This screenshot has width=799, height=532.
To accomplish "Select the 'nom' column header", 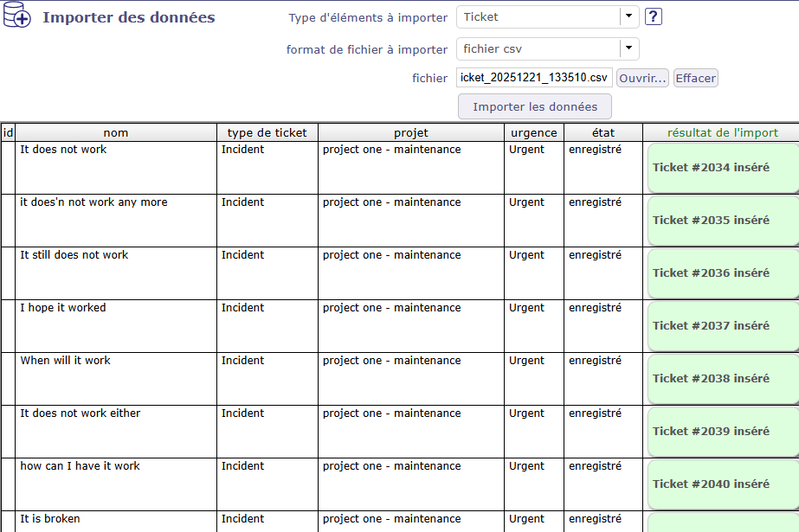I will [116, 132].
